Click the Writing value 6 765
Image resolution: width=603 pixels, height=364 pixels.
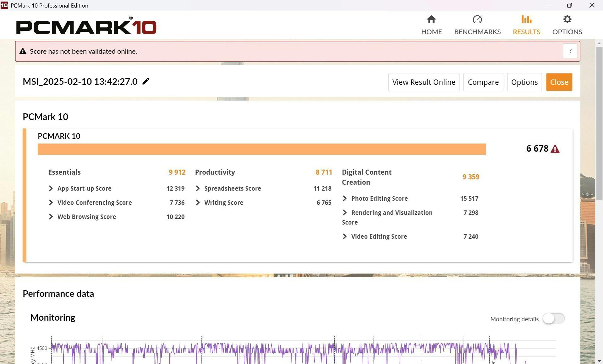tap(324, 203)
